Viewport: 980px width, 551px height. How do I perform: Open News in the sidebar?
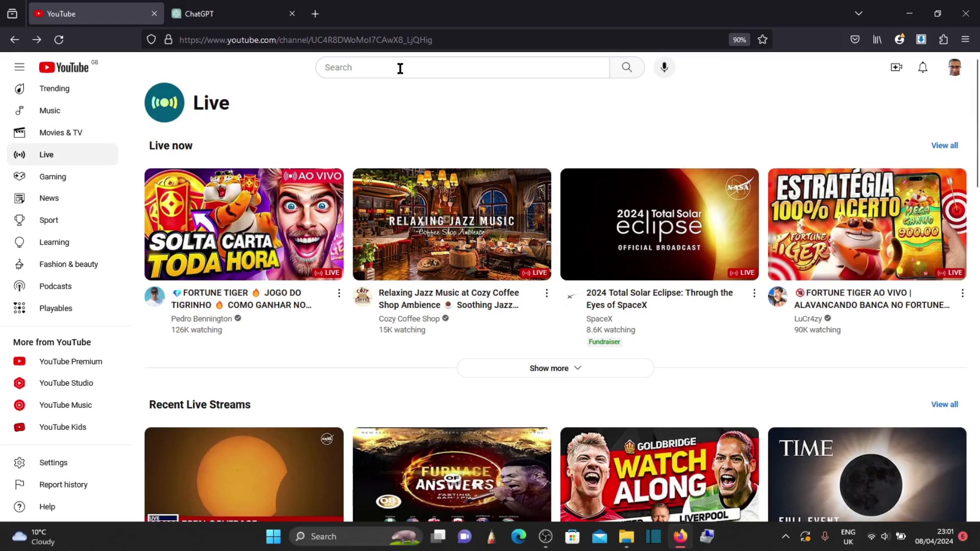click(62, 198)
